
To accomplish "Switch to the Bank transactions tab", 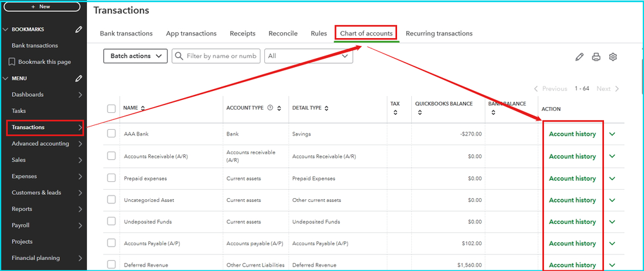I will [x=126, y=34].
